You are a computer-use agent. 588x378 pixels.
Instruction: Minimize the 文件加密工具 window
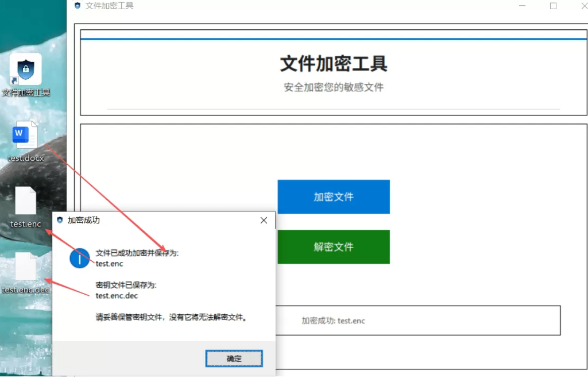pyautogui.click(x=522, y=6)
